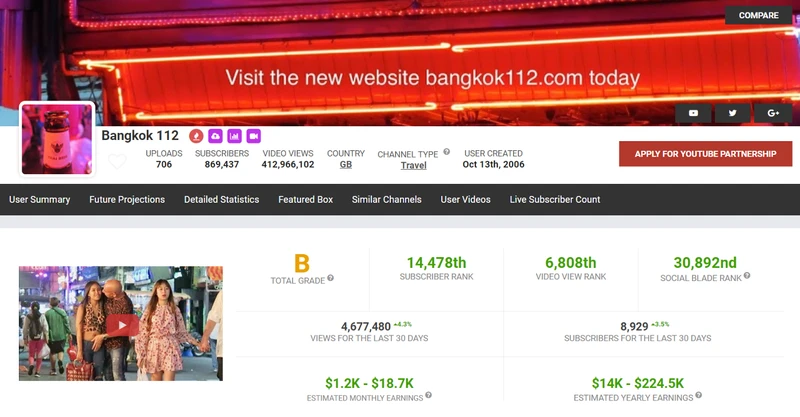Play the featured video thumbnail
The width and height of the screenshot is (800, 417).
(121, 324)
